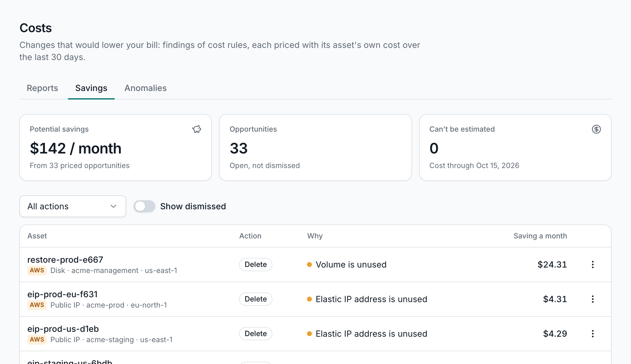Click the AWS badge under eip-prod-us-d1eb

[x=37, y=340]
